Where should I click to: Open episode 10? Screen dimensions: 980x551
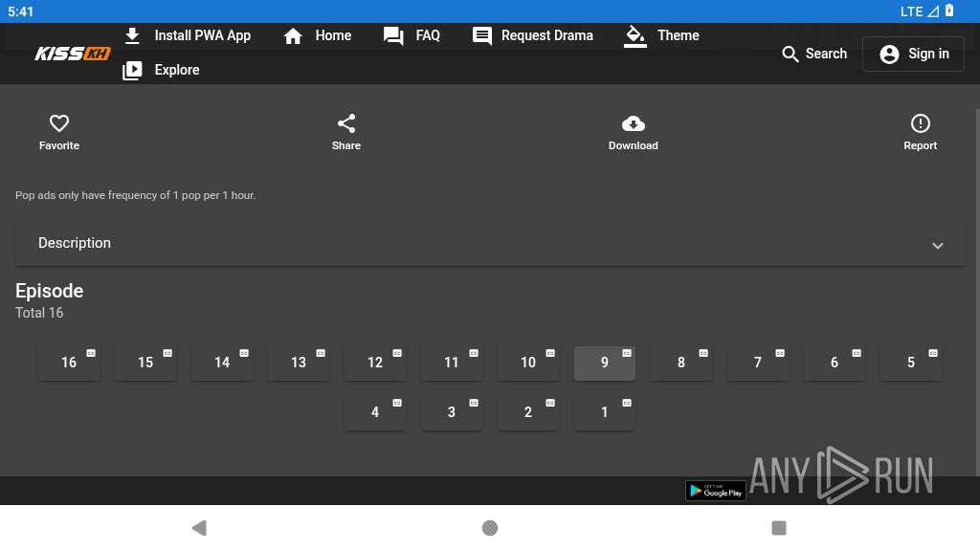[x=528, y=363]
